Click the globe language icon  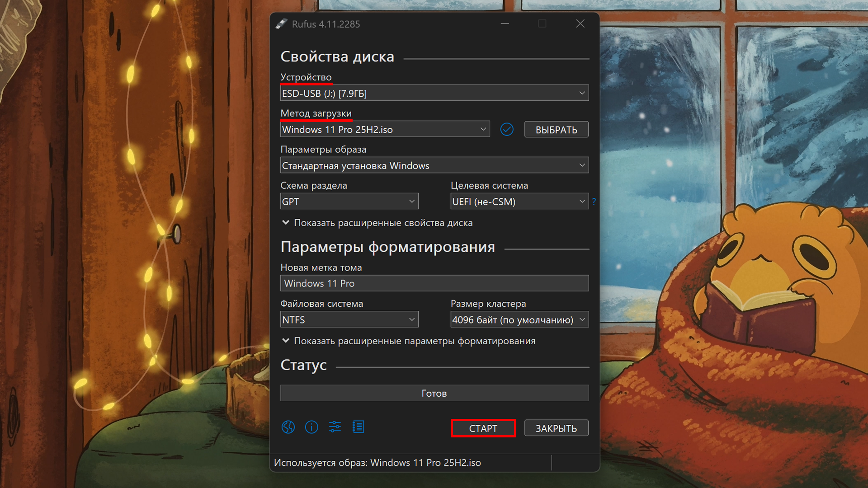click(288, 427)
